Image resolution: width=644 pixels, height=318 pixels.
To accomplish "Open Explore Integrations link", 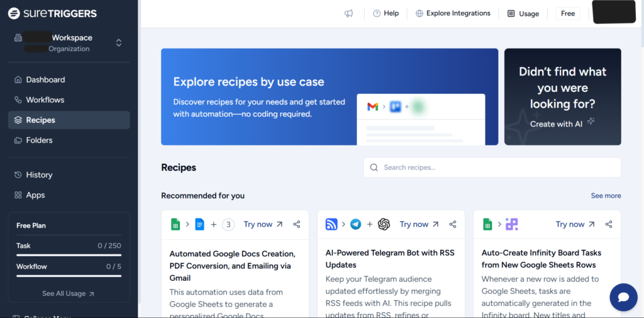I will 453,14.
